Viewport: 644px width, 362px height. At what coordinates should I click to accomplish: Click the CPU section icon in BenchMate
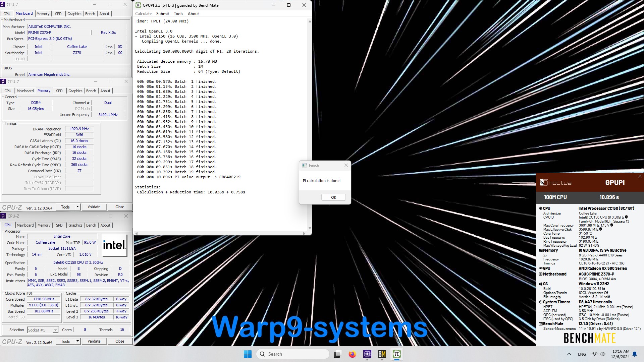[x=541, y=208]
